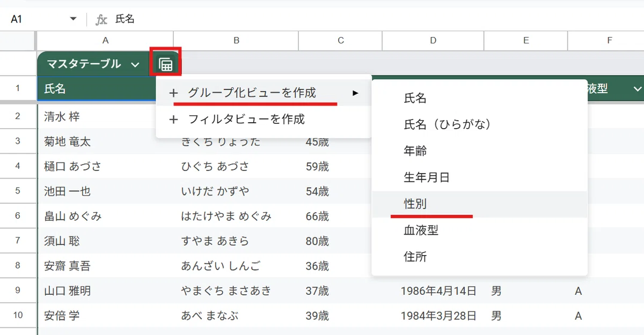Click cell あんざい しんご
Screen dimensions: 644x335
pos(236,266)
